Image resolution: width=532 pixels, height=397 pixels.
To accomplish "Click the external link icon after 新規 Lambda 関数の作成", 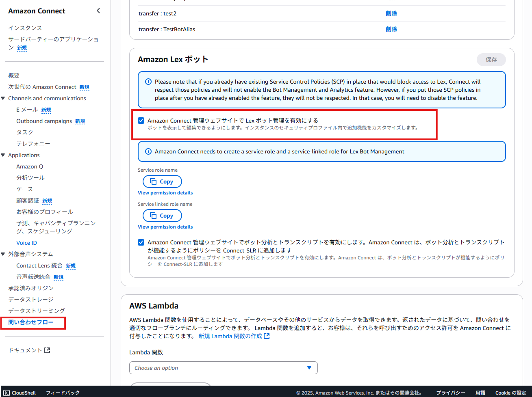I will click(267, 336).
